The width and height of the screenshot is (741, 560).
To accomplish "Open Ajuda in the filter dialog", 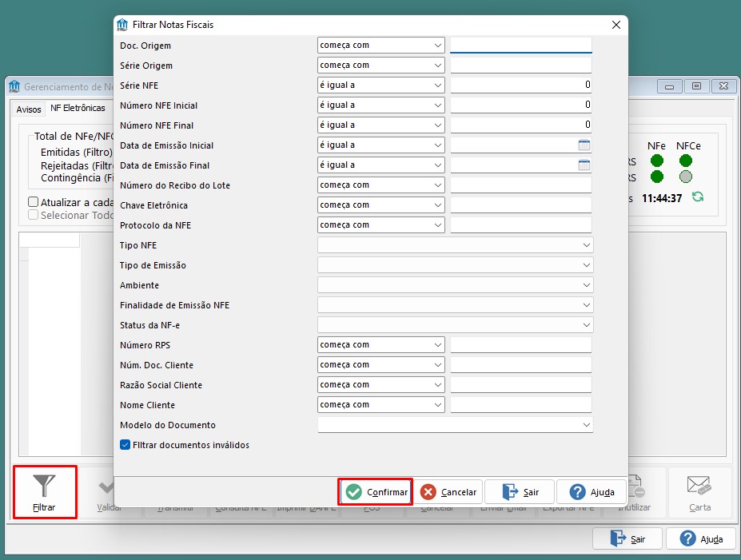I will pos(592,492).
